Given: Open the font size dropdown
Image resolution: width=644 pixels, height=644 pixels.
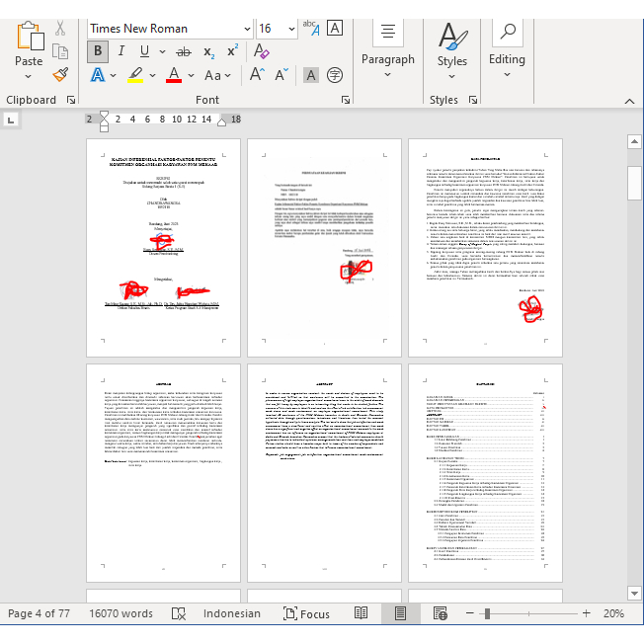Looking at the screenshot, I should click(292, 29).
